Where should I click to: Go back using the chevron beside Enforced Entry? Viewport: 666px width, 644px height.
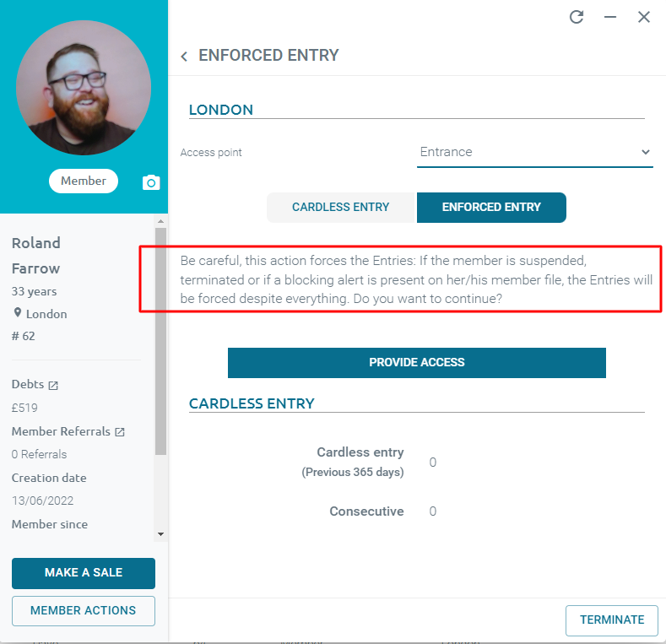pyautogui.click(x=184, y=56)
